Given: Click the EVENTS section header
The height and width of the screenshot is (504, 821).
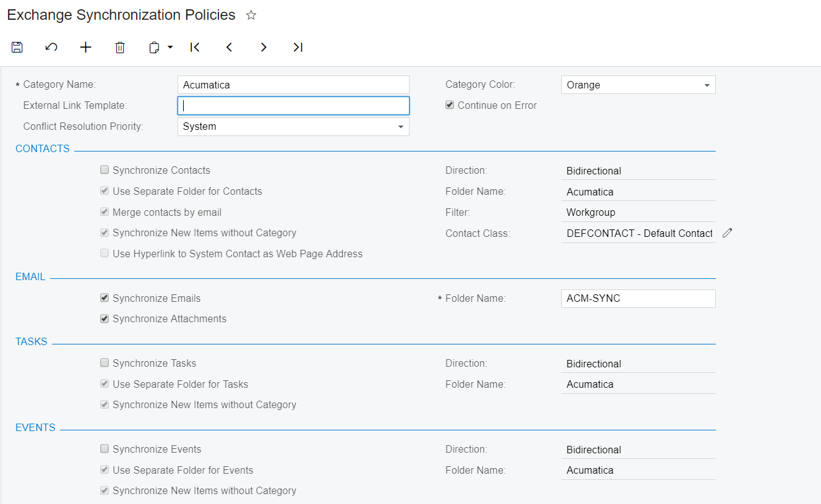Looking at the screenshot, I should click(x=35, y=427).
